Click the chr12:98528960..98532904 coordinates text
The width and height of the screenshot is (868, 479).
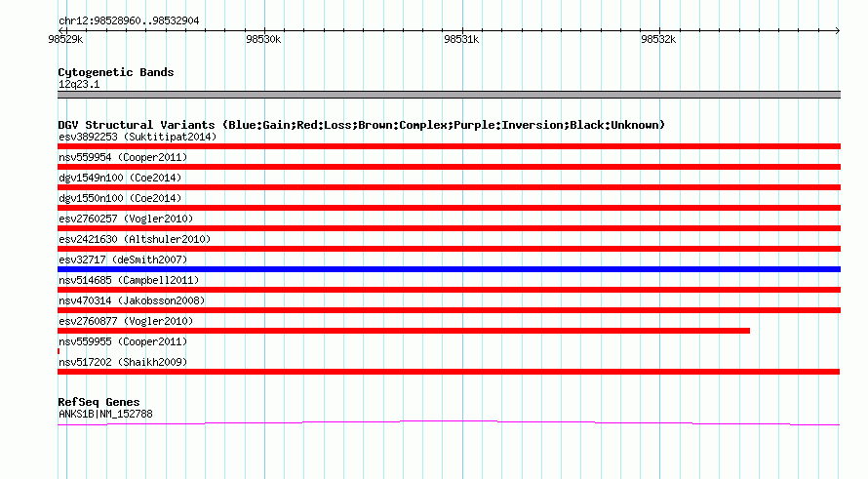click(x=129, y=20)
